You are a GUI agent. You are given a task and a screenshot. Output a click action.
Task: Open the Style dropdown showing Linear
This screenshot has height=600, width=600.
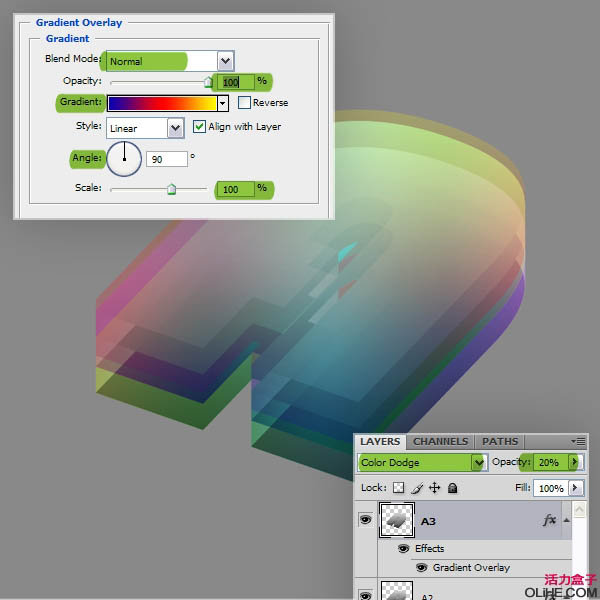coord(145,128)
